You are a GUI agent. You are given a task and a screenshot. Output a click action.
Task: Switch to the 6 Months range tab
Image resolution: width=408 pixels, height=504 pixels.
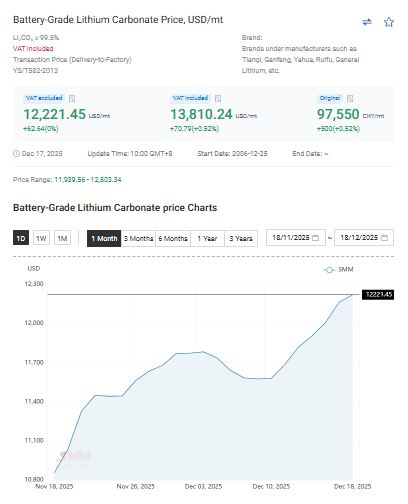pyautogui.click(x=173, y=239)
